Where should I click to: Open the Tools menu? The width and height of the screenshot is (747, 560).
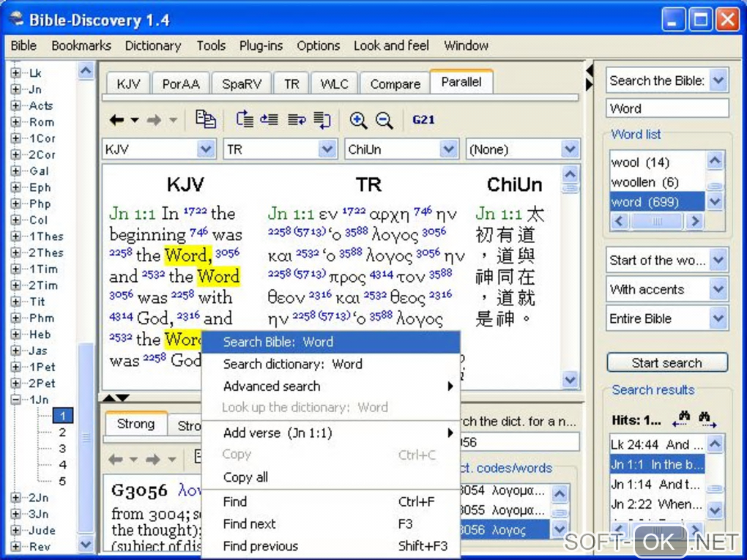click(x=211, y=45)
